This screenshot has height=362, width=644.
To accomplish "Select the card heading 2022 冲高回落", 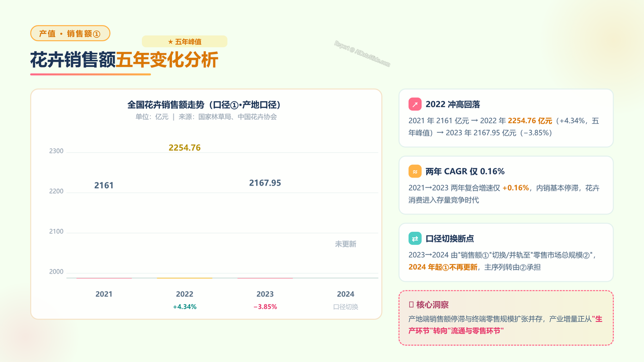I will point(453,105).
